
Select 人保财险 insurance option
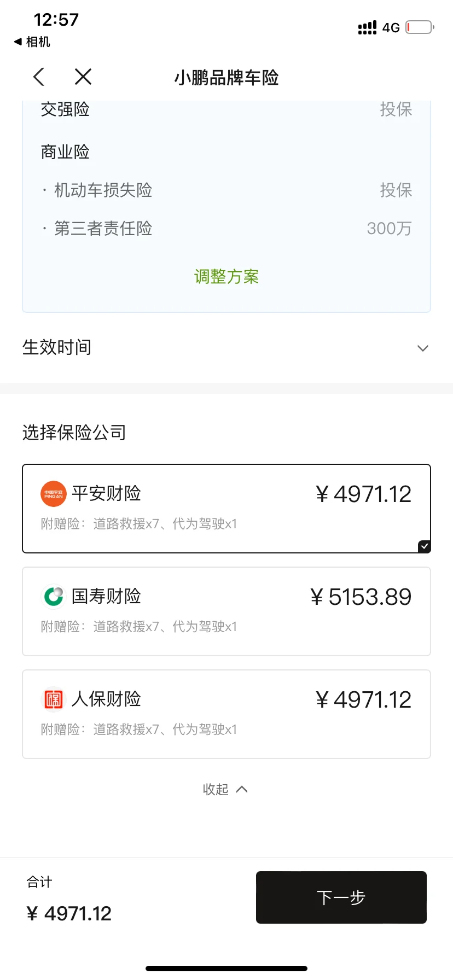coord(226,714)
